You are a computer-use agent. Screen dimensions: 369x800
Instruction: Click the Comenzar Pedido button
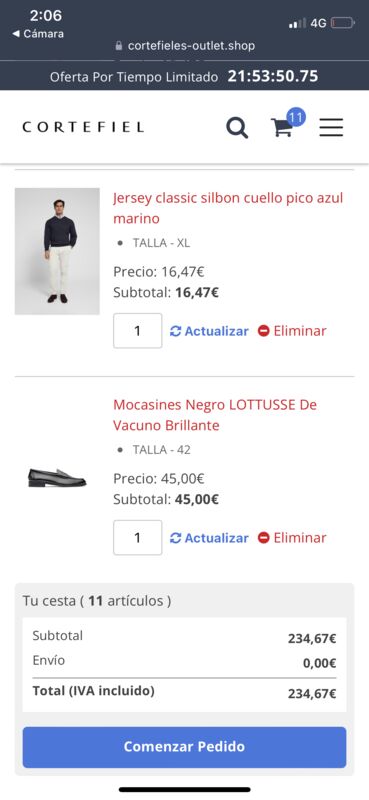(184, 747)
